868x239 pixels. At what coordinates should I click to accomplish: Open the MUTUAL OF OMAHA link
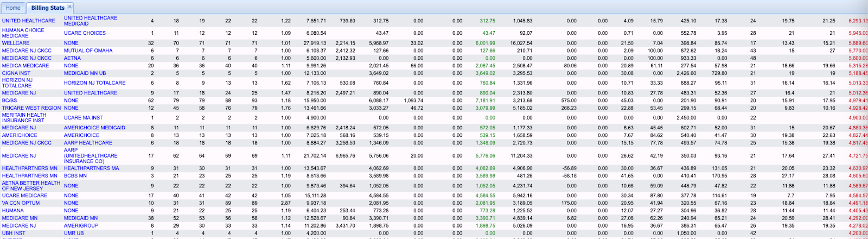(88, 51)
